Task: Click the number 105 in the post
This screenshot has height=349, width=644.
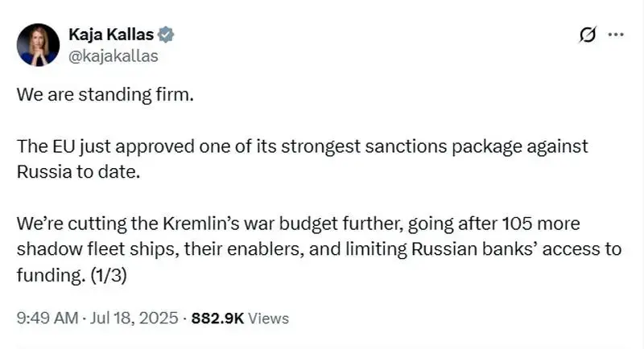Action: [517, 224]
